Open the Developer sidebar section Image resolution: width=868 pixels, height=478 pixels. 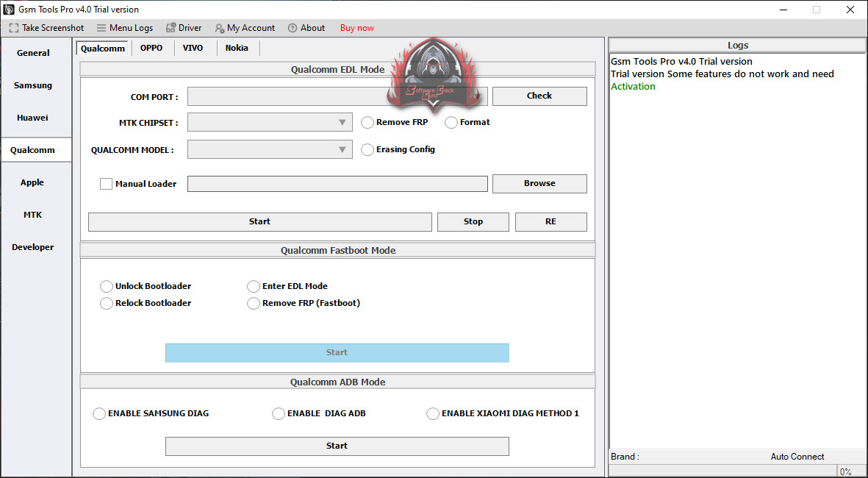click(32, 247)
